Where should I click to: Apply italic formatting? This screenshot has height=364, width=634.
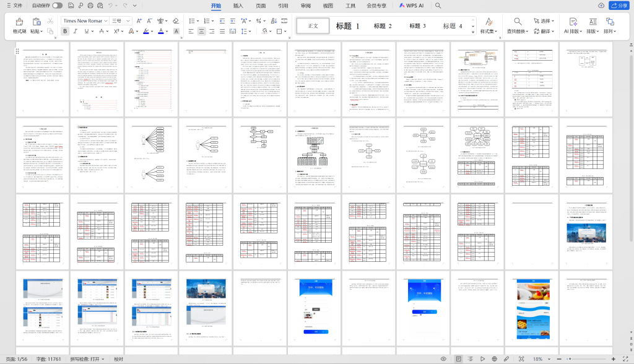(x=75, y=31)
